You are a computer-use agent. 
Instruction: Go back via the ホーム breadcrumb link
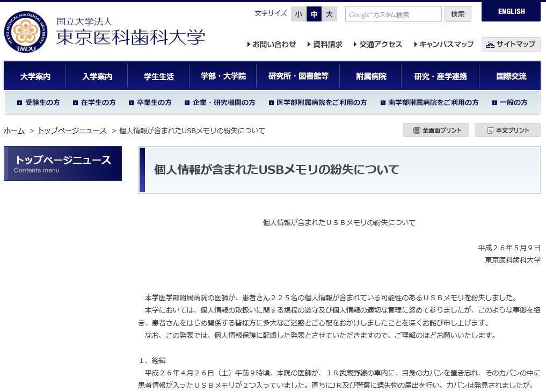tap(14, 130)
